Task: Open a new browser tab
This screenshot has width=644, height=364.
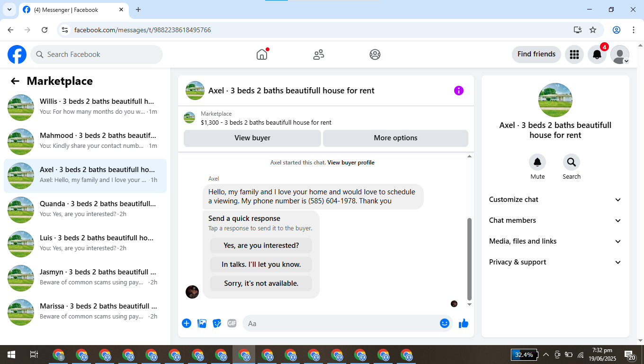Action: coord(138,9)
